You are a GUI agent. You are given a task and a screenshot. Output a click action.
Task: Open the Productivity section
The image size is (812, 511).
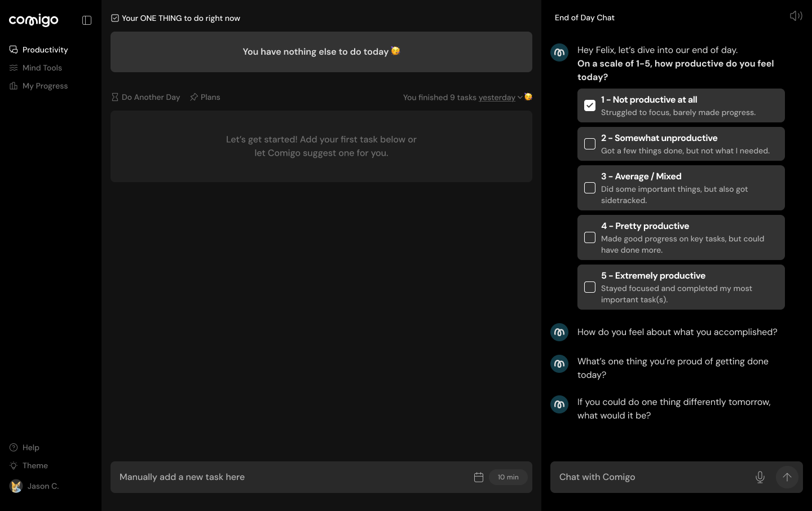coord(39,50)
